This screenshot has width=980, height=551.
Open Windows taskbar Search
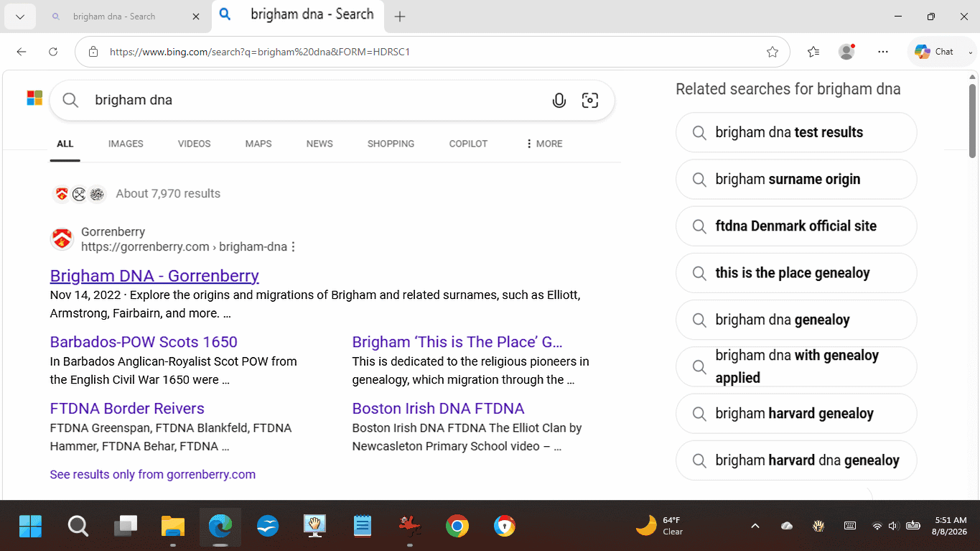point(78,527)
